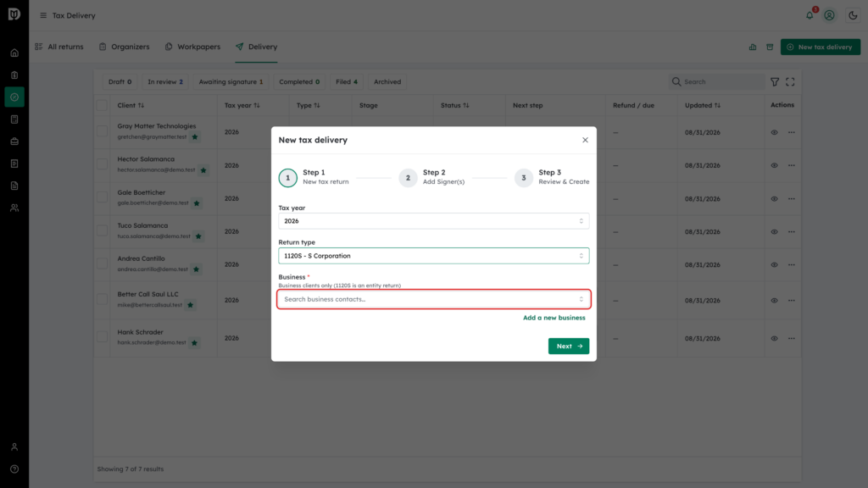Screen dimensions: 868x488
Task: Check the Hector Salamanca row checkbox
Action: 102,164
